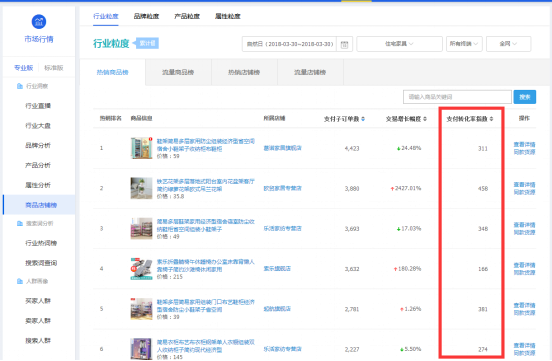Open rank 5 shoe cabinet product thumbnail
552x361 pixels.
141,309
